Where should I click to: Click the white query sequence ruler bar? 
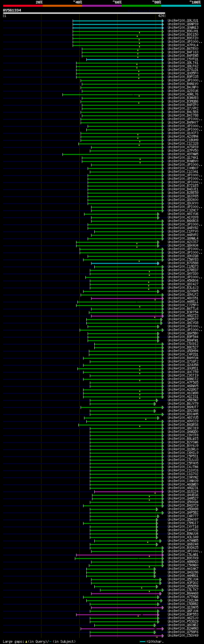click(84, 13)
